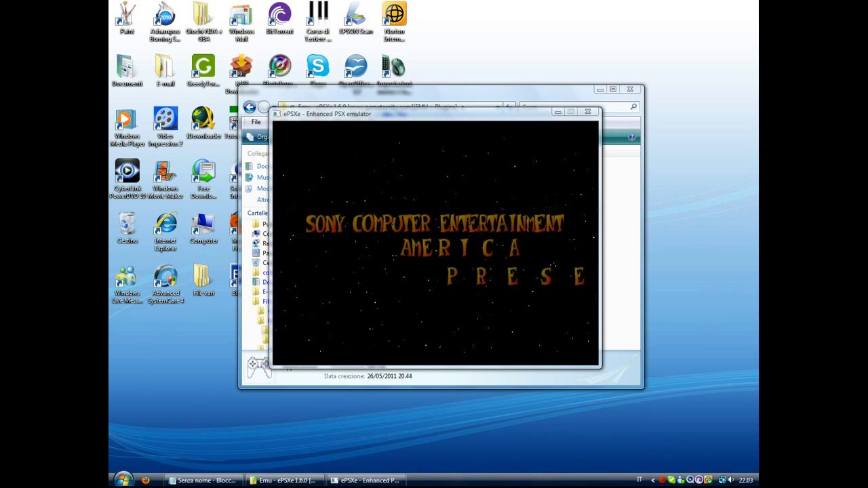The height and width of the screenshot is (488, 868).
Task: Launch Internet Explorer from desktop
Action: coord(165,232)
